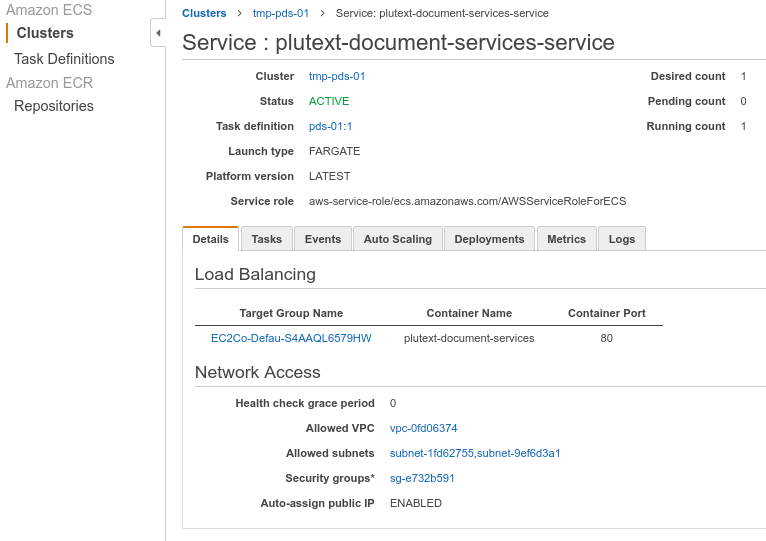Image resolution: width=766 pixels, height=541 pixels.
Task: Show the Metrics tab
Action: pos(566,239)
